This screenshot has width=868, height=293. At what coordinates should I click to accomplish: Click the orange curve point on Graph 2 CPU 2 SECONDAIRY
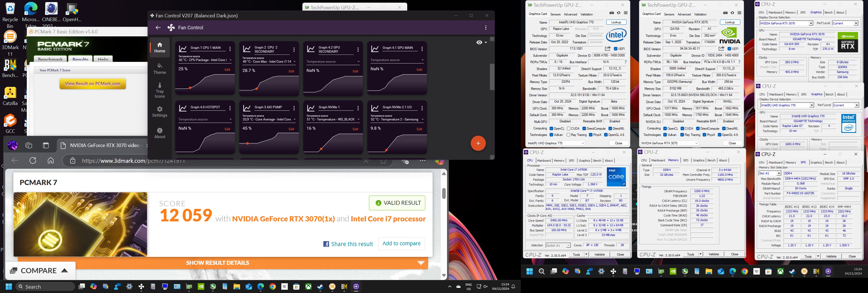(x=257, y=89)
